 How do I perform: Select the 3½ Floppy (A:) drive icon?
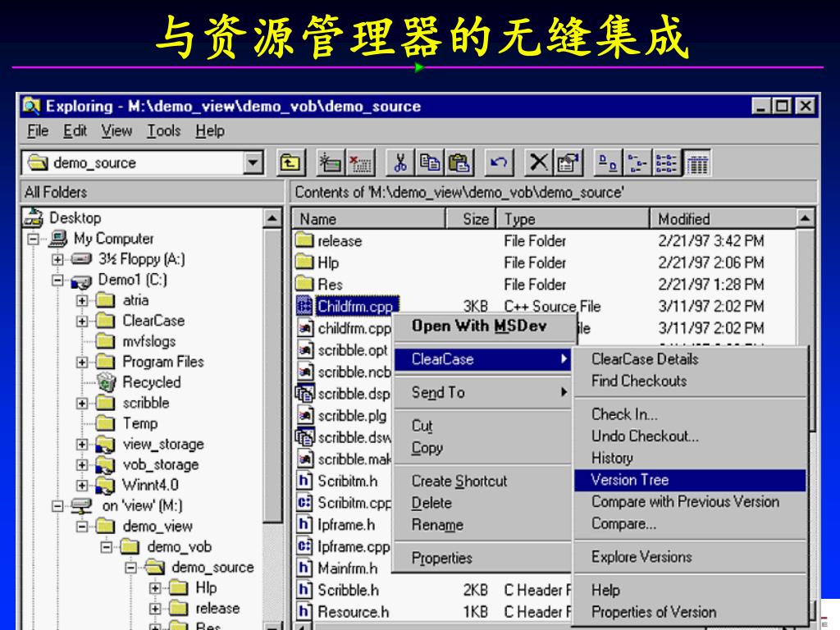click(x=81, y=259)
